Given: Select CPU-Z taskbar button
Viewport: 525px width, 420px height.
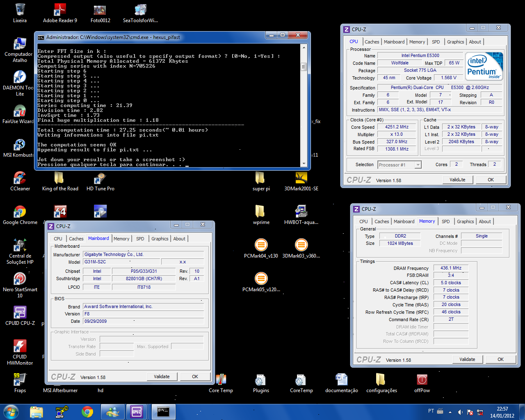Looking at the screenshot, I should pos(137,411).
